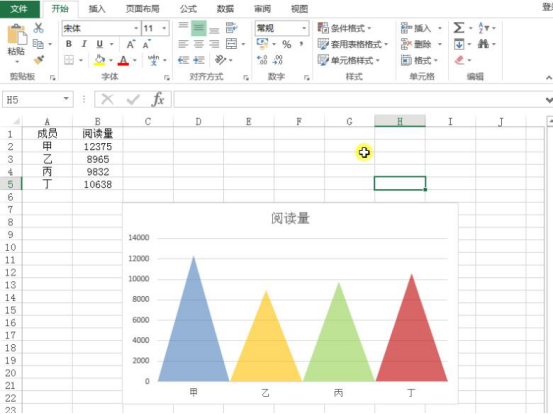The height and width of the screenshot is (414, 553).
Task: Click the eraser Clear icon
Action: (x=459, y=60)
